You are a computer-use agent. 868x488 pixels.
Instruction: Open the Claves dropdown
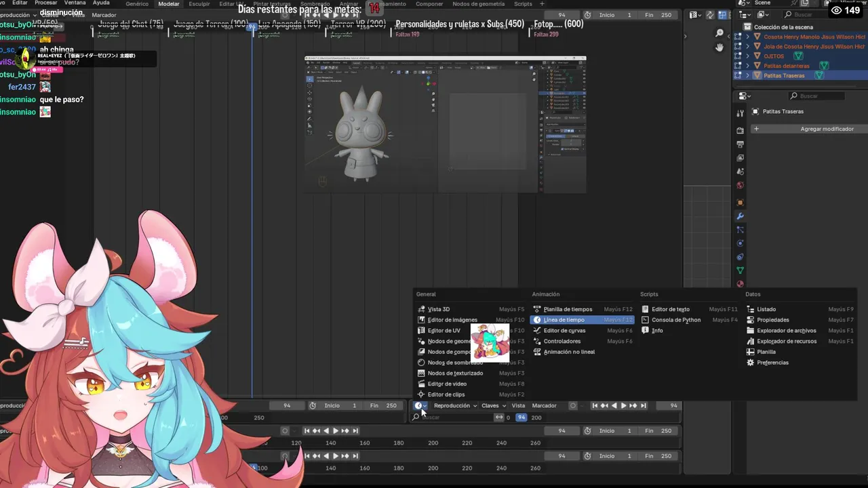[x=494, y=405]
